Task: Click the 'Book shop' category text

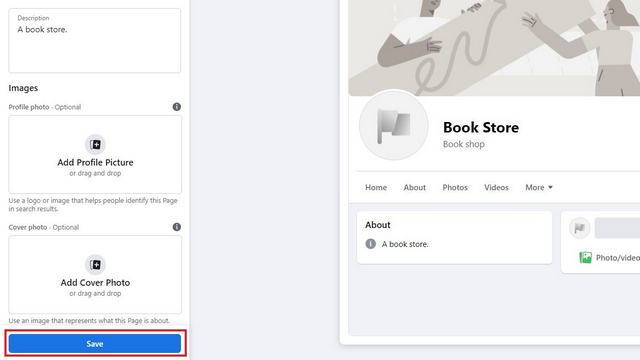Action: click(464, 144)
